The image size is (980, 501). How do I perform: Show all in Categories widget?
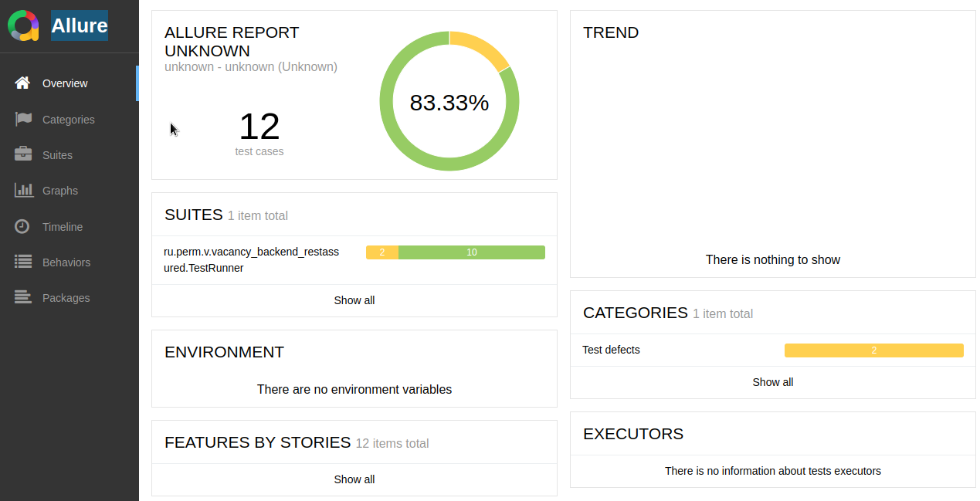coord(773,382)
